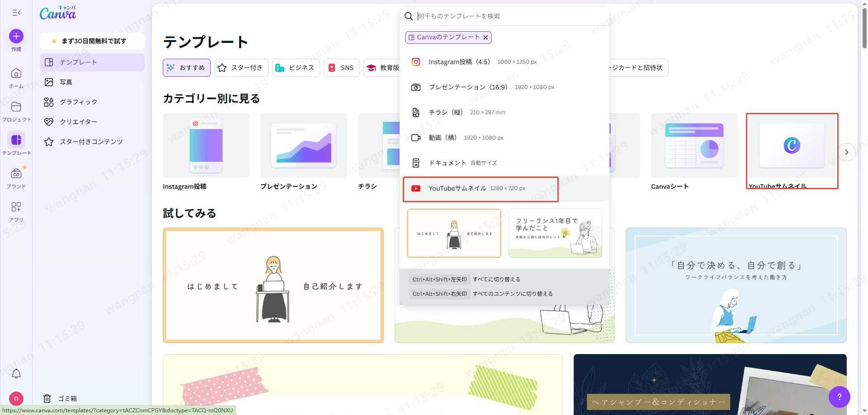Enable the SNS filter chip
Screen dimensions: 868x415
coord(341,67)
